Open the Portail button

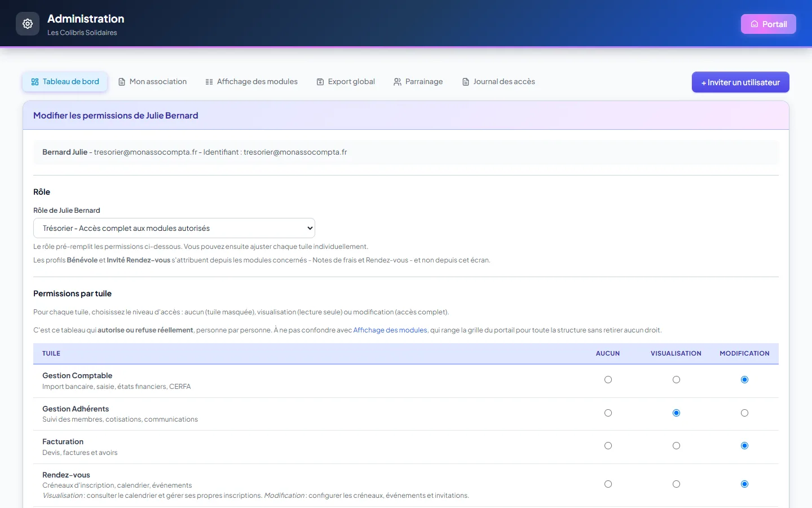coord(769,24)
